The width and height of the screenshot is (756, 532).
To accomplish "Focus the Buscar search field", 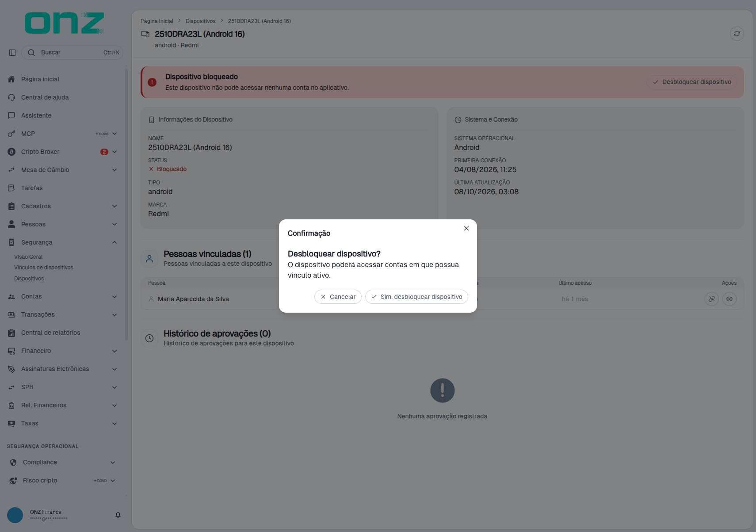I will [x=72, y=53].
